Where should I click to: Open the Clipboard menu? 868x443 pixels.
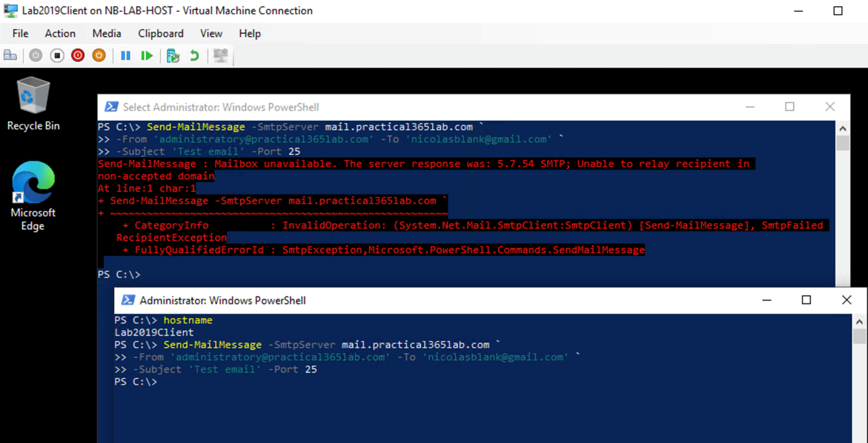[x=160, y=33]
